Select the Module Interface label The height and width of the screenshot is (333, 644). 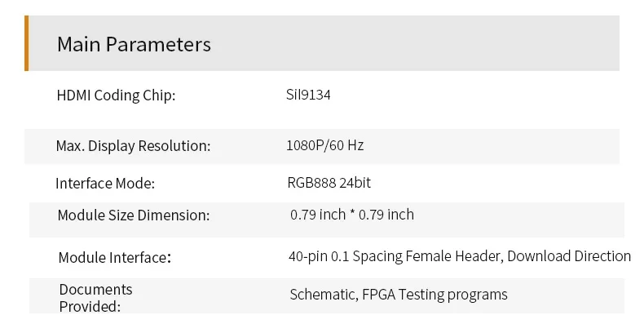pyautogui.click(x=115, y=258)
